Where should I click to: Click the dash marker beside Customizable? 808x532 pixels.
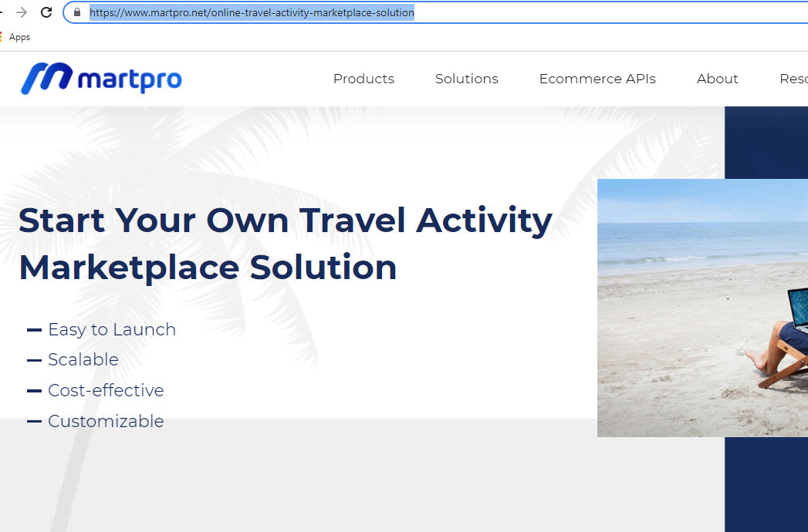point(33,422)
